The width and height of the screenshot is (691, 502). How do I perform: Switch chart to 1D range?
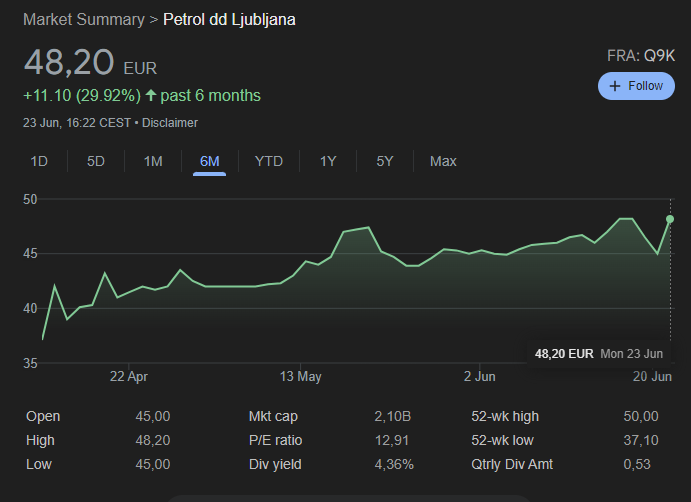39,161
